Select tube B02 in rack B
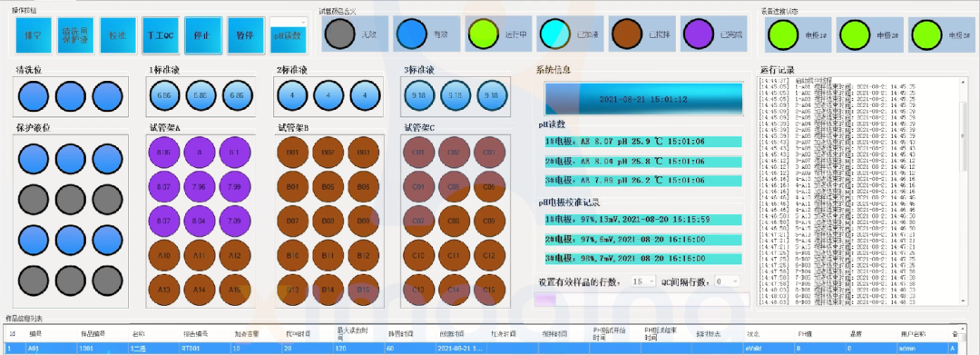The height and width of the screenshot is (355, 980). pos(328,153)
